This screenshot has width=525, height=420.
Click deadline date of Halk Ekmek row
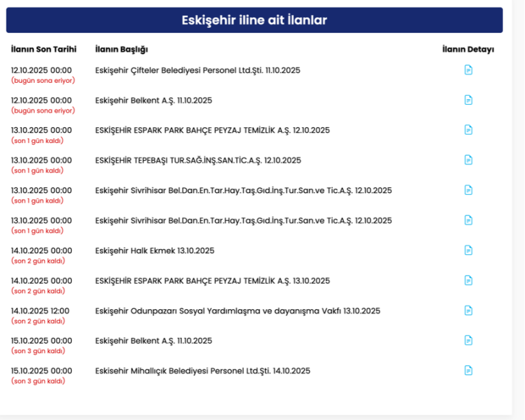pyautogui.click(x=41, y=251)
